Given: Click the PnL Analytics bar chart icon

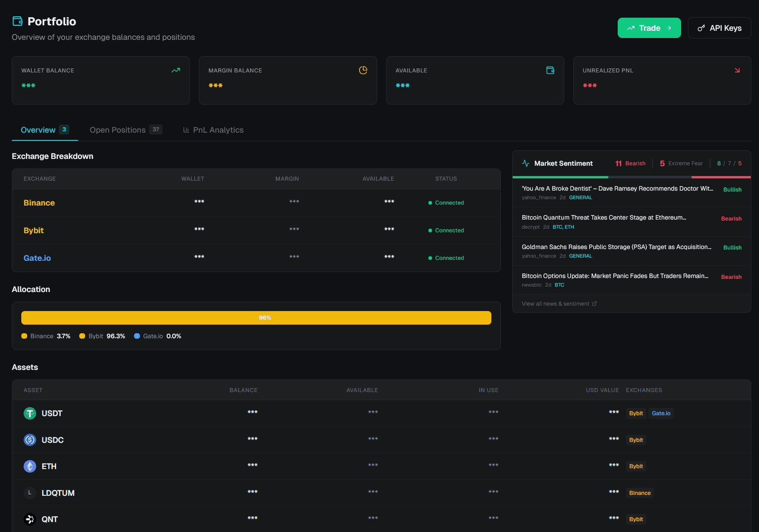Looking at the screenshot, I should pos(186,130).
